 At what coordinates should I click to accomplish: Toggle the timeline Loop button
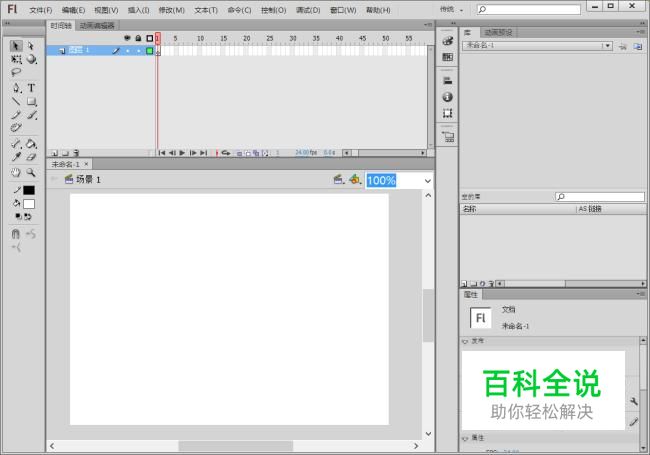226,153
